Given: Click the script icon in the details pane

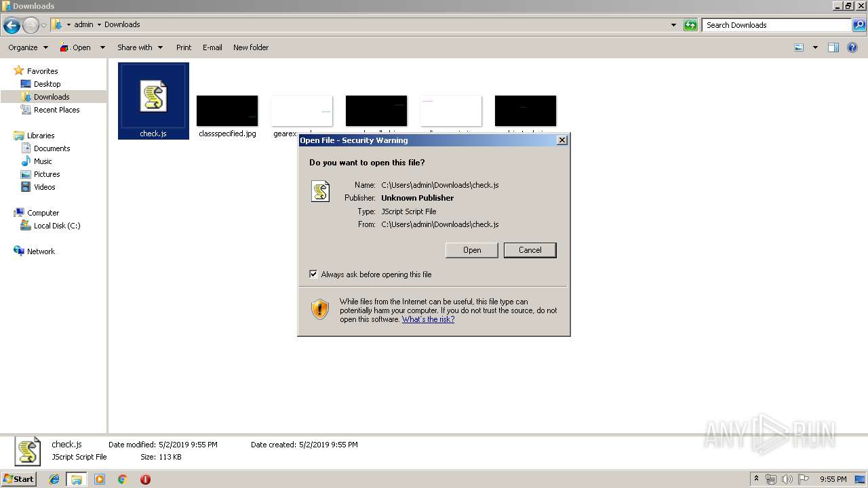Looking at the screenshot, I should (x=28, y=452).
